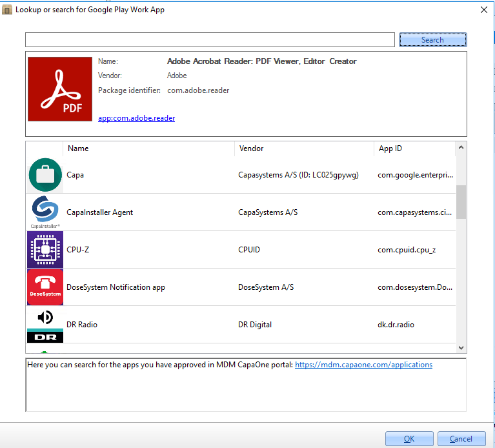Select the CPU-Z chip icon
495x448 pixels.
tap(45, 249)
